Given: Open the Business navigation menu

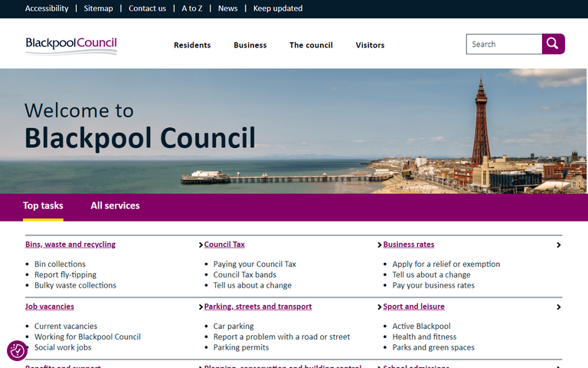Looking at the screenshot, I should pos(250,45).
